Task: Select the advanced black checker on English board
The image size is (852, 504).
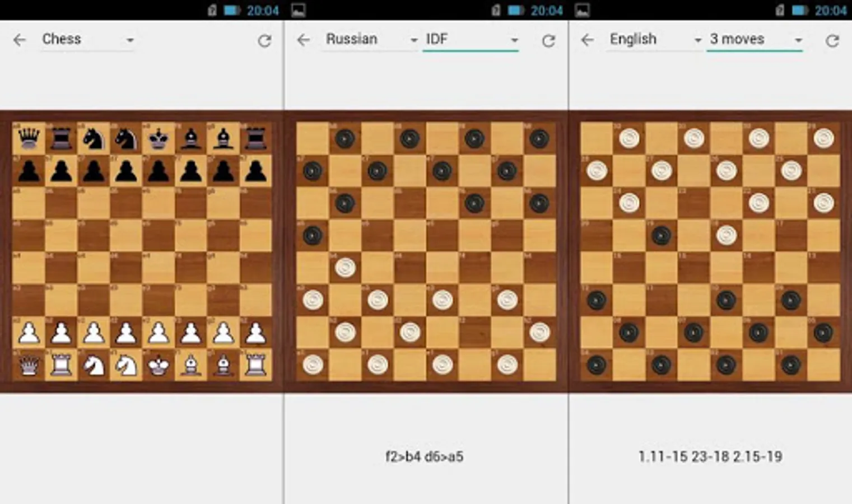Action: [661, 235]
